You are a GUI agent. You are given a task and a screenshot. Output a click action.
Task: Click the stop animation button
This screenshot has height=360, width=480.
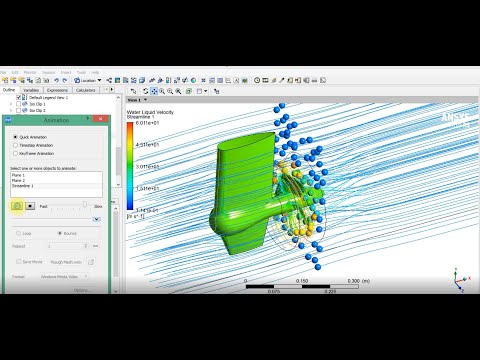coord(30,206)
